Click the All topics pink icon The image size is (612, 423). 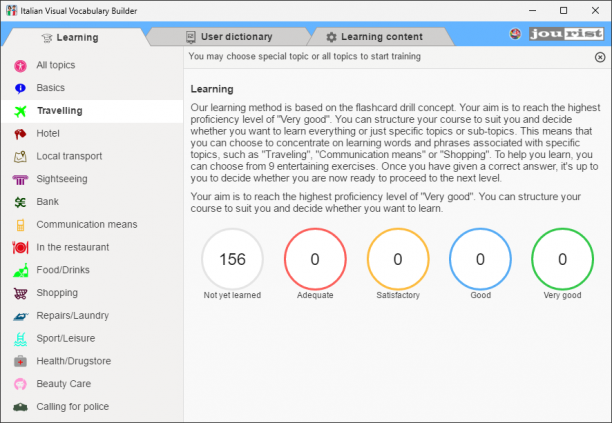pos(20,66)
